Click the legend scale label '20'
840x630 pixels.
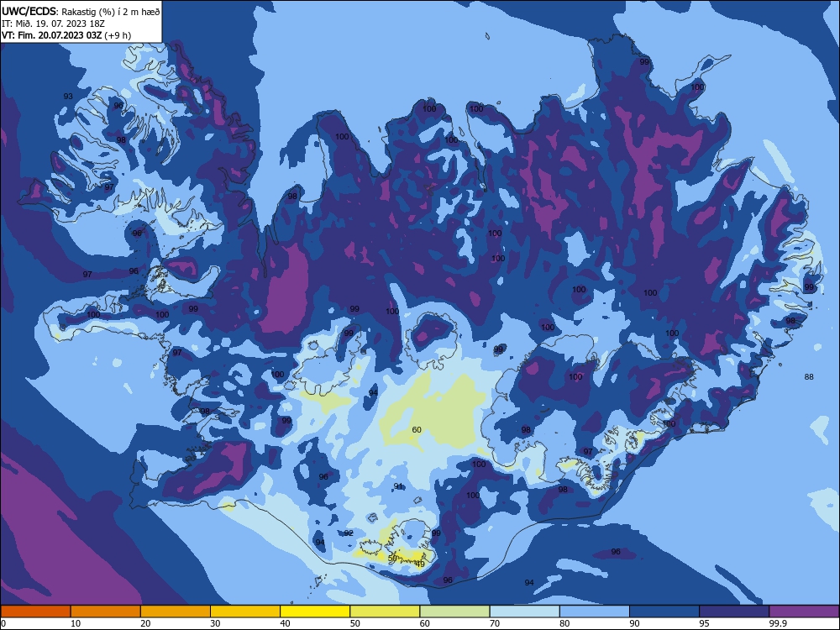coord(145,623)
